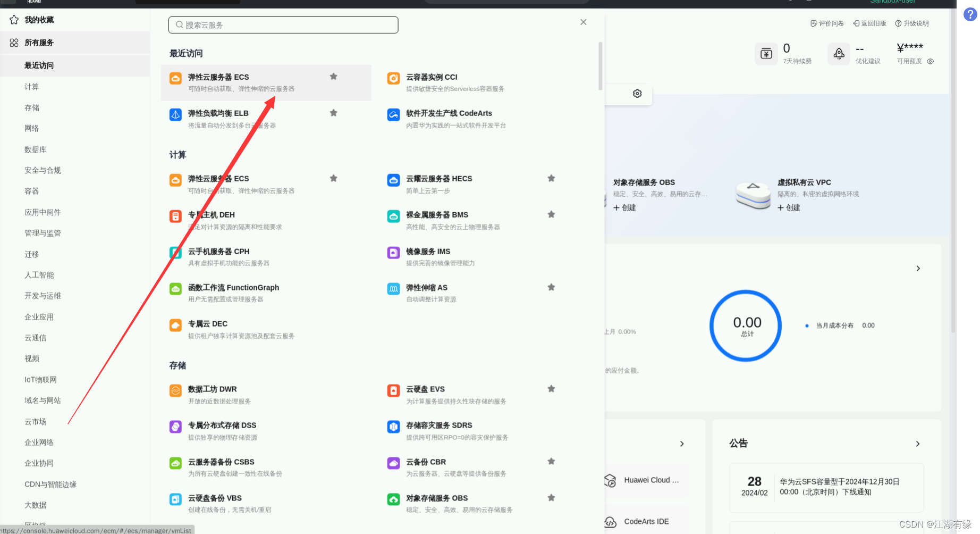Click the 搜索云服务 search field

[283, 25]
